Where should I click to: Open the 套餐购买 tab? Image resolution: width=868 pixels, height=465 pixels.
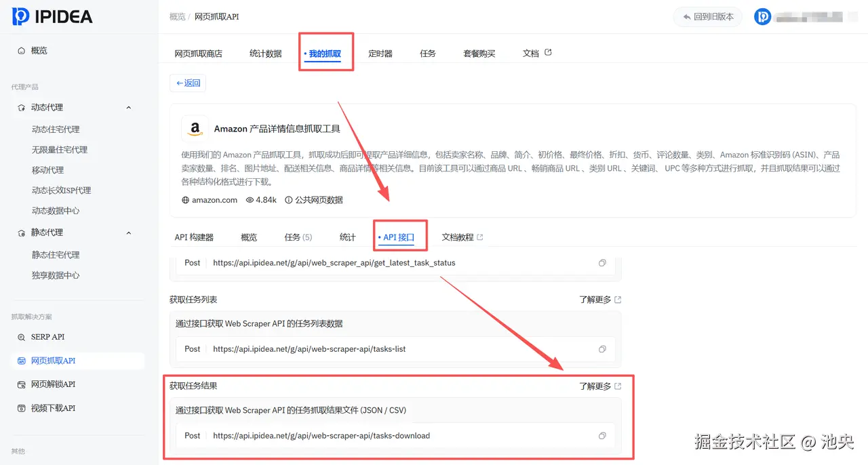479,54
